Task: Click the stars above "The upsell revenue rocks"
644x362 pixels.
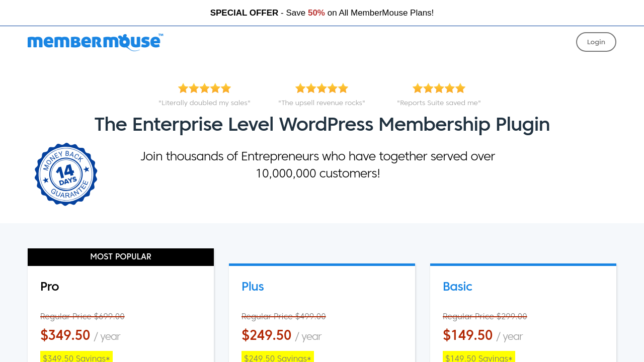Action: (x=321, y=88)
